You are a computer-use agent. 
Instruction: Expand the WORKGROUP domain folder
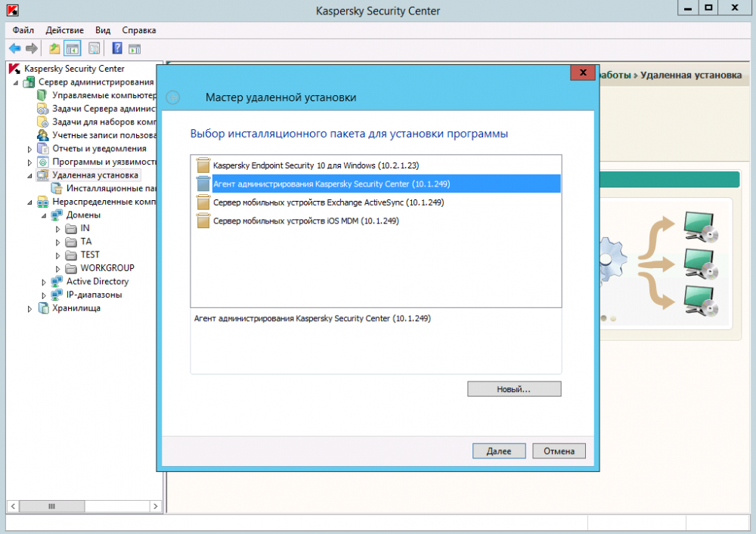(57, 269)
